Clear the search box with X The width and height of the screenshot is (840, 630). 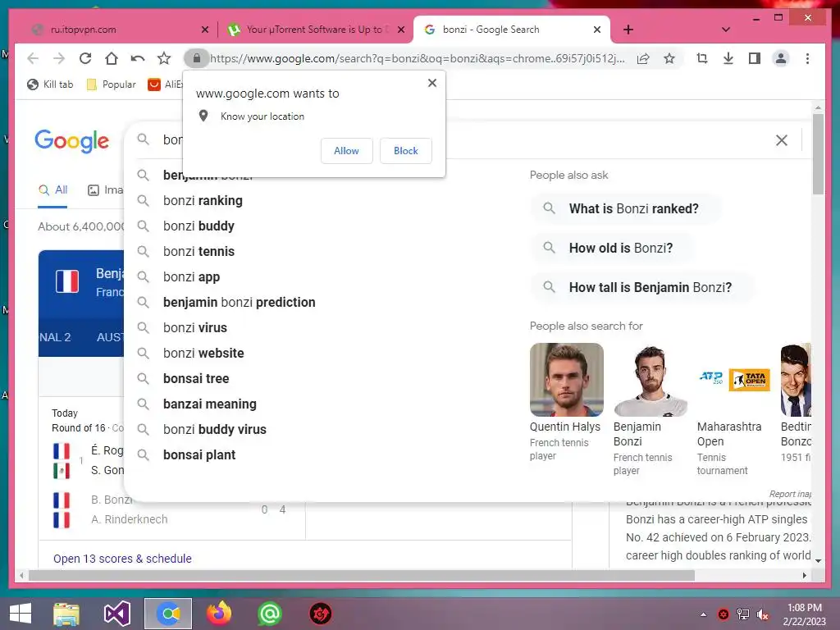pyautogui.click(x=782, y=140)
